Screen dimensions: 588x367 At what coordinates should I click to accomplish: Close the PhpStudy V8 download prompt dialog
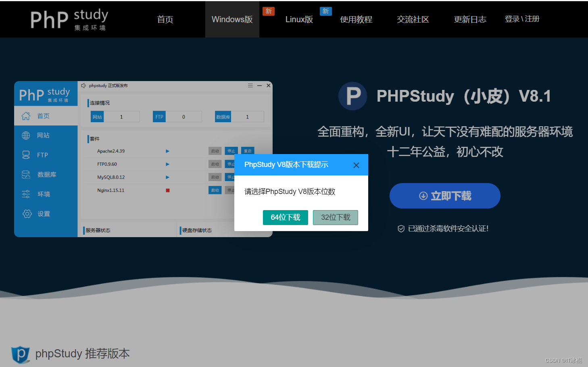[x=356, y=165]
